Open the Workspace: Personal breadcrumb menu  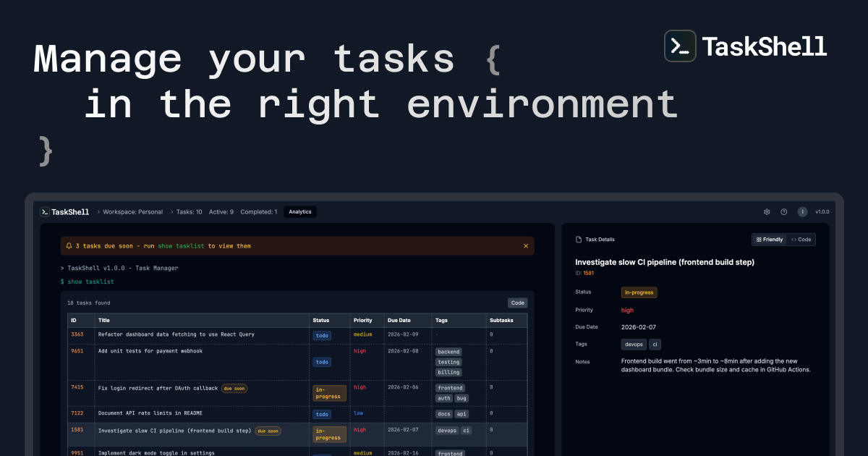[x=132, y=211]
